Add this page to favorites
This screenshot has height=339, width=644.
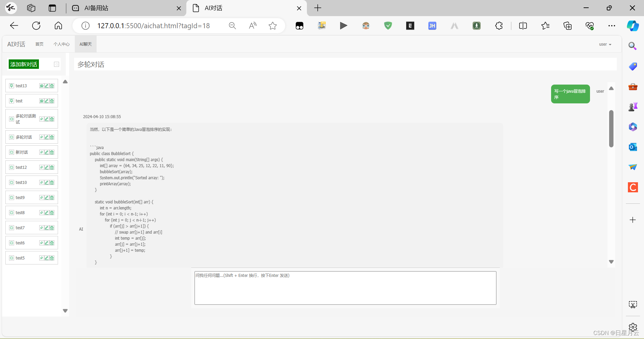tap(273, 26)
